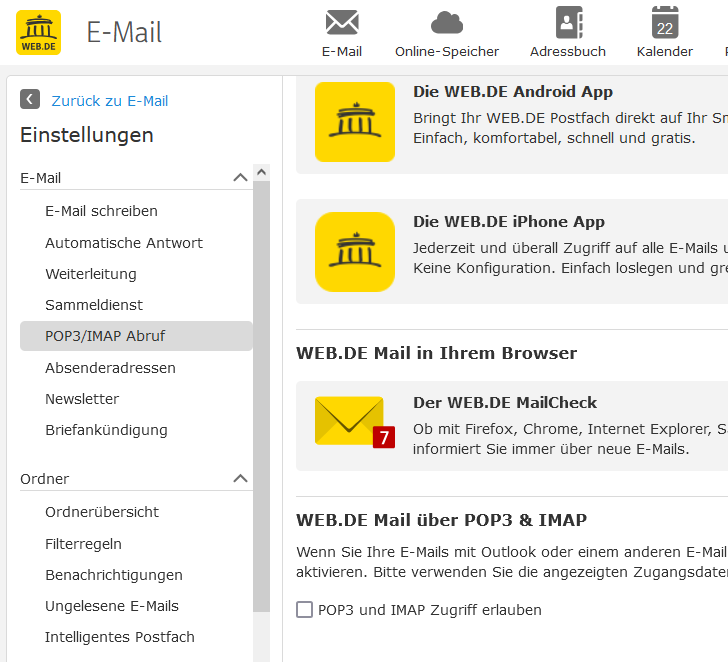The image size is (728, 662).
Task: Open the Kalender icon showing 22
Action: coord(665,22)
